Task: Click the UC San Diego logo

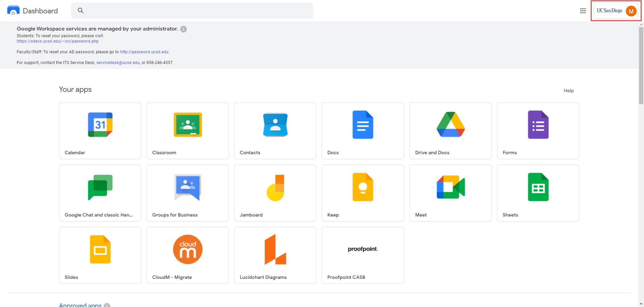Action: tap(609, 11)
